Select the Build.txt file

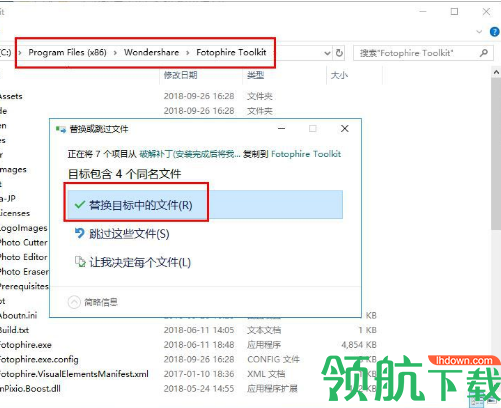[14, 330]
